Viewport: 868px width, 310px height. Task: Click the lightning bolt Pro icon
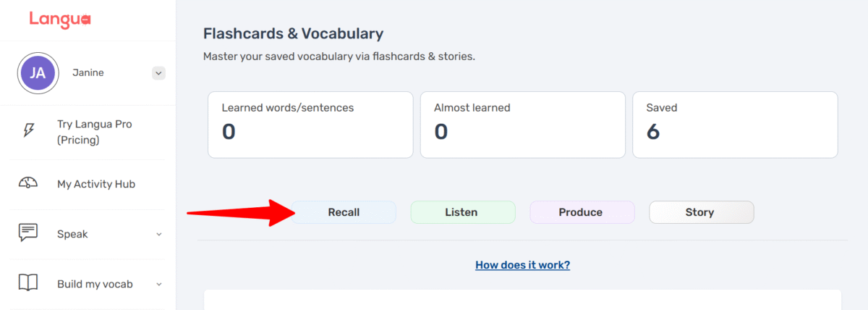point(28,130)
